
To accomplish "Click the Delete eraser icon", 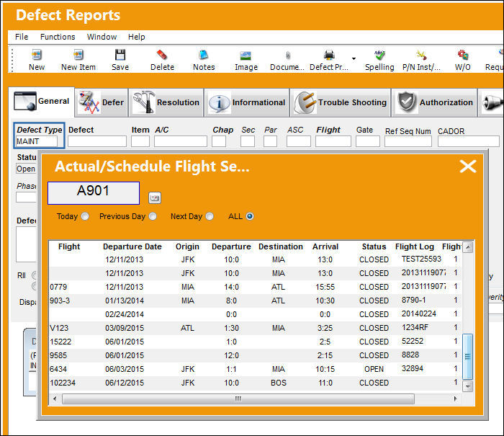I will [x=162, y=55].
